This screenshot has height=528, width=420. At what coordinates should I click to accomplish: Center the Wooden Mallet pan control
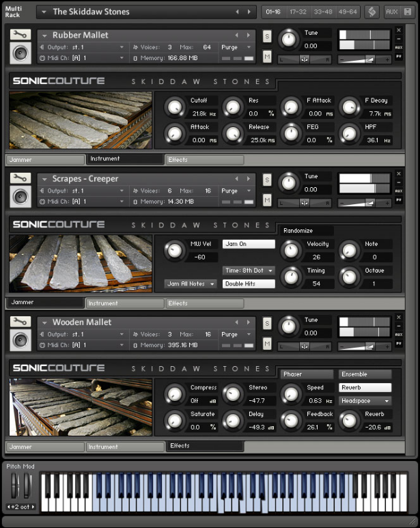[x=304, y=346]
